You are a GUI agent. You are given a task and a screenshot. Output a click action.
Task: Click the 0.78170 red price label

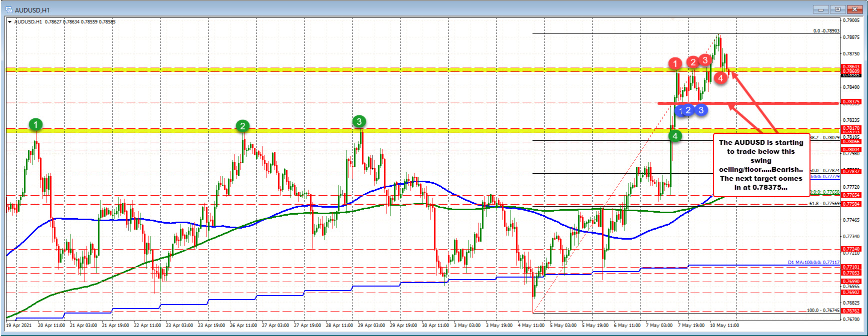pos(851,128)
